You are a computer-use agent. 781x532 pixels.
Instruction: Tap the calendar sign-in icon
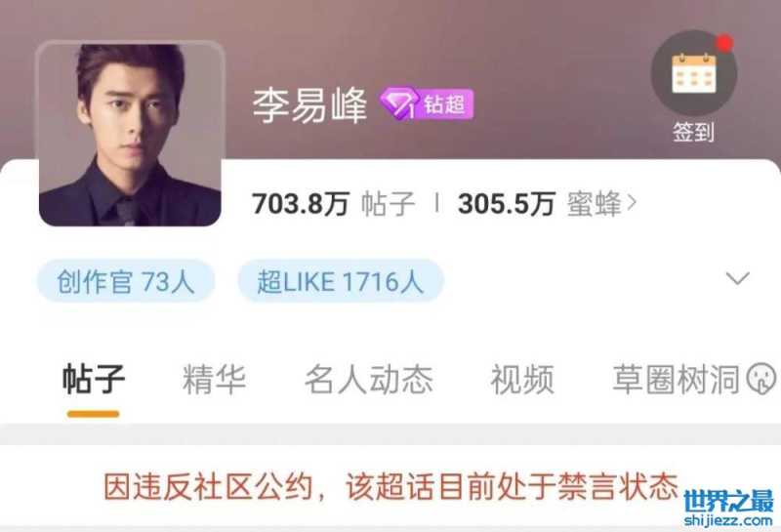694,73
